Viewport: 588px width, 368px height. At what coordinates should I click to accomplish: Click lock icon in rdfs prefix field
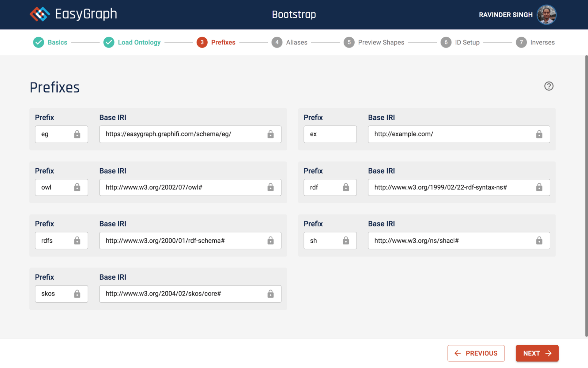pos(77,241)
